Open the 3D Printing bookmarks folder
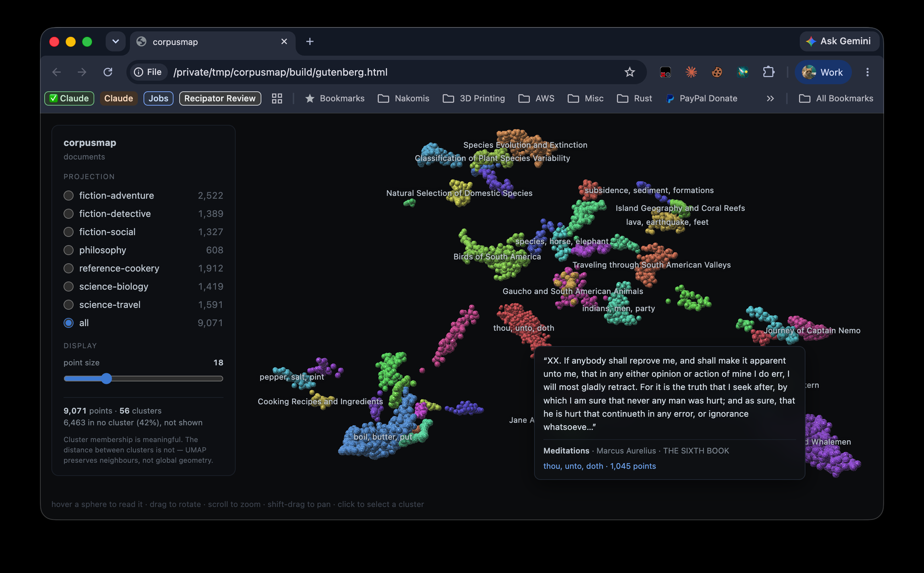 (474, 98)
